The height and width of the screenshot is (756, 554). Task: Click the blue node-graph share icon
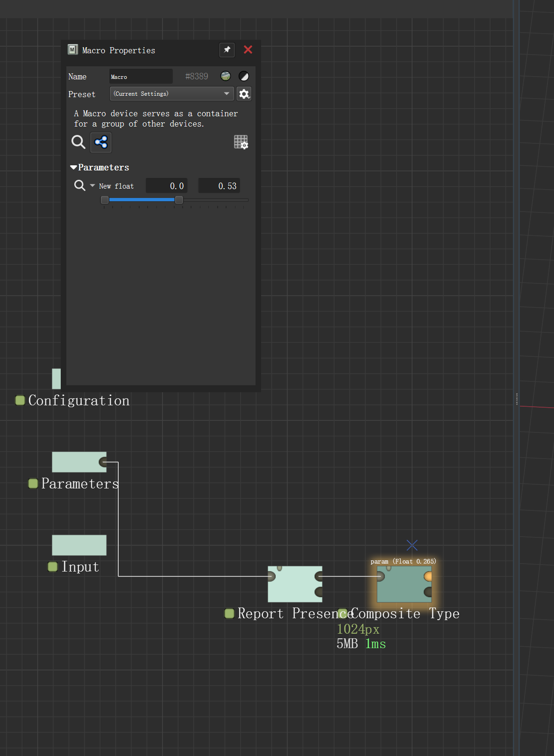[101, 142]
